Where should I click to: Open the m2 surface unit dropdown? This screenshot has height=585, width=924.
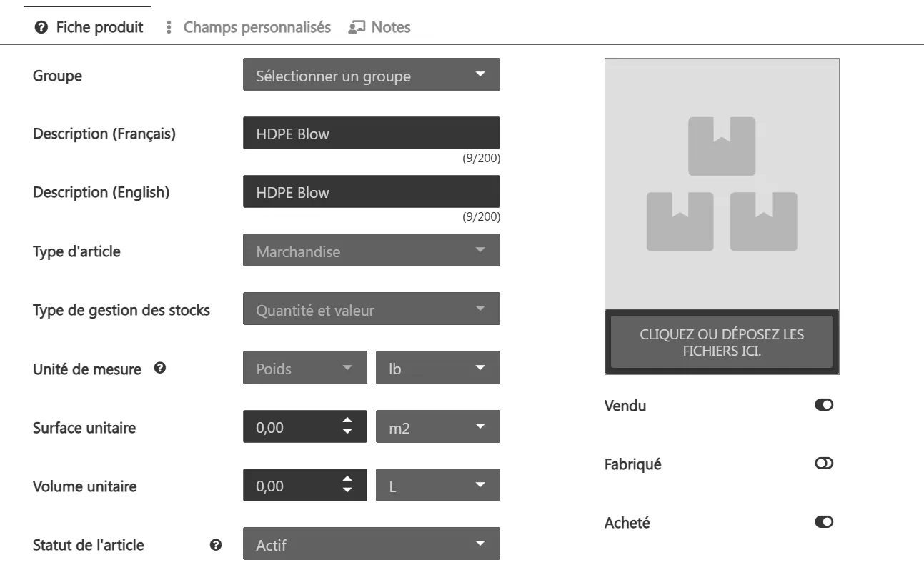click(438, 427)
